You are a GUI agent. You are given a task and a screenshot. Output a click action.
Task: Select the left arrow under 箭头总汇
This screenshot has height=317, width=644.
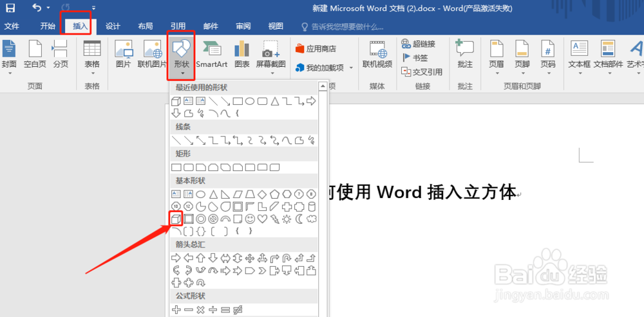click(x=188, y=258)
